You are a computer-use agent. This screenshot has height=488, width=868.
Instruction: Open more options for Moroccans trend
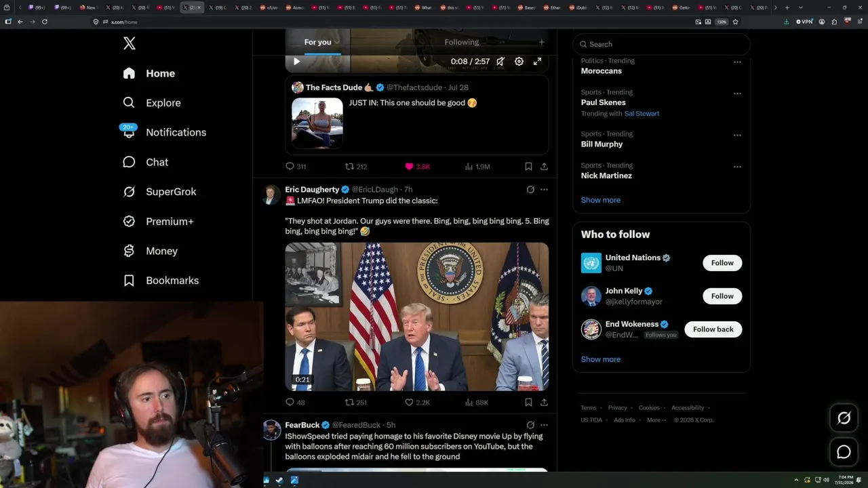tap(737, 62)
